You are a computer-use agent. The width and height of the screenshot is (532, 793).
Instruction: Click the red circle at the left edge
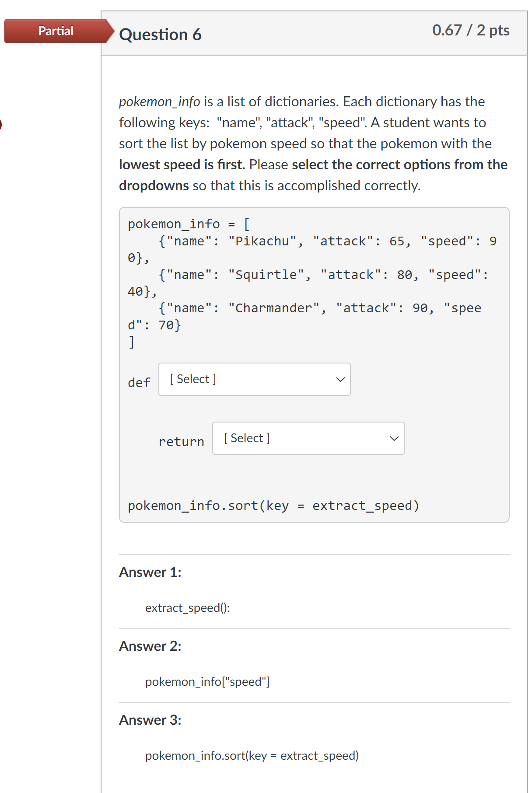coord(1,124)
